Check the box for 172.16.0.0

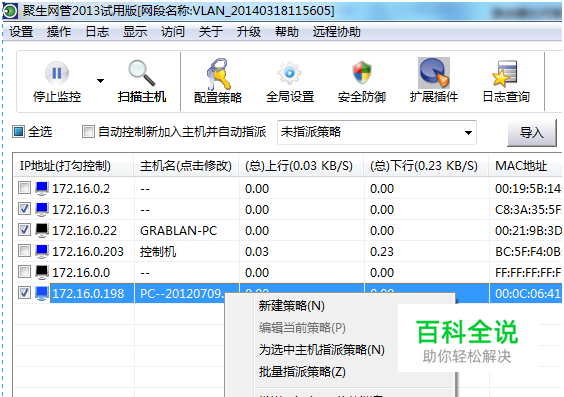click(24, 271)
